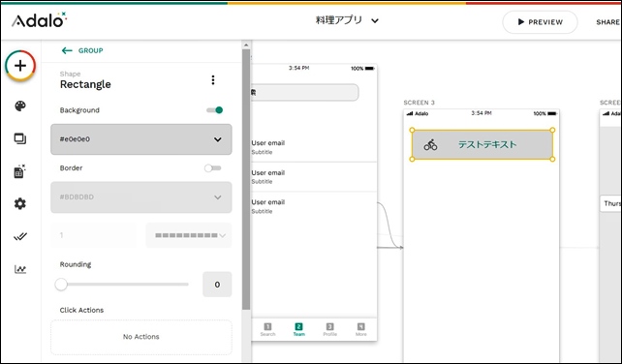
Task: Open the Branding palette icon
Action: [x=20, y=106]
